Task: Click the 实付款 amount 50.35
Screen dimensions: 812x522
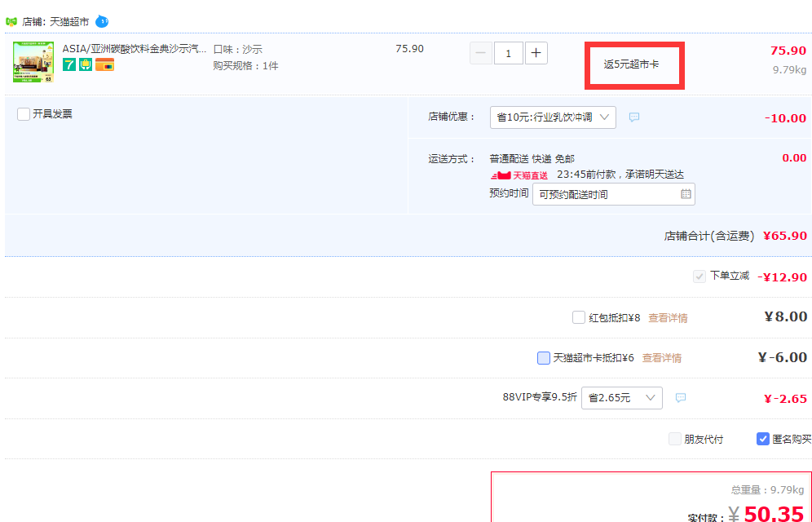Action: pos(774,514)
